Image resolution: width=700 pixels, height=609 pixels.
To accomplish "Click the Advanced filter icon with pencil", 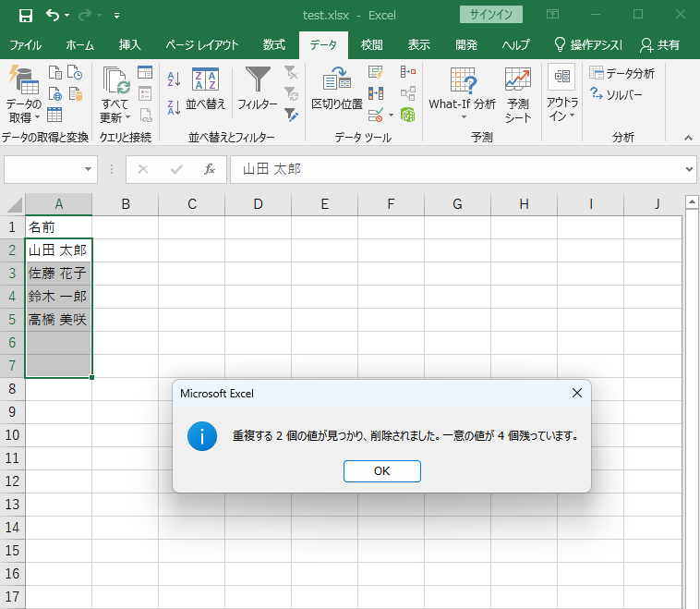I will (291, 115).
